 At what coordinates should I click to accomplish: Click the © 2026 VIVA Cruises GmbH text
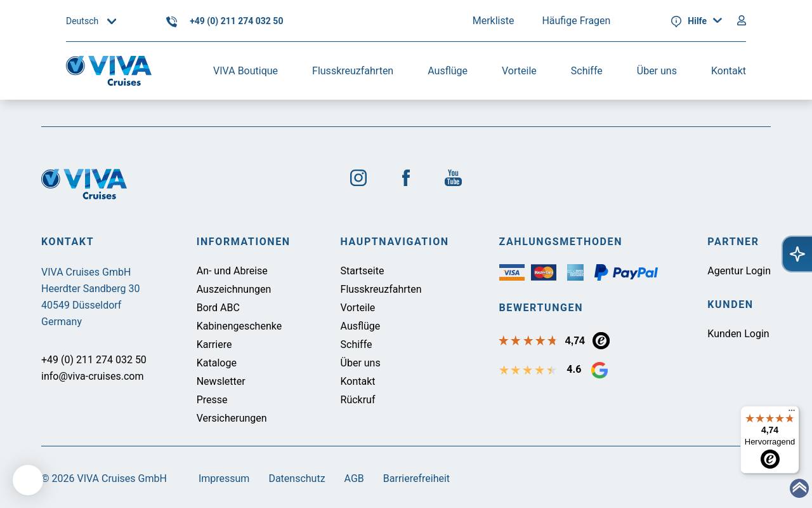click(104, 479)
